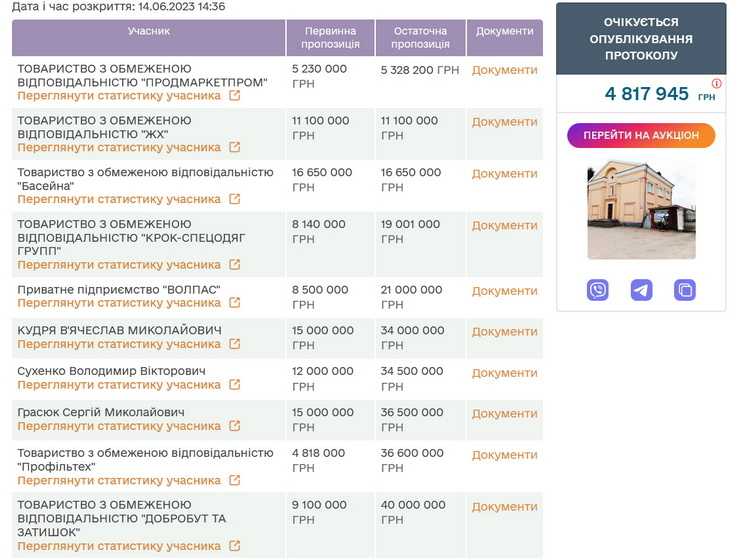
Task: Click external link icon in ЖХ row
Action: click(235, 147)
